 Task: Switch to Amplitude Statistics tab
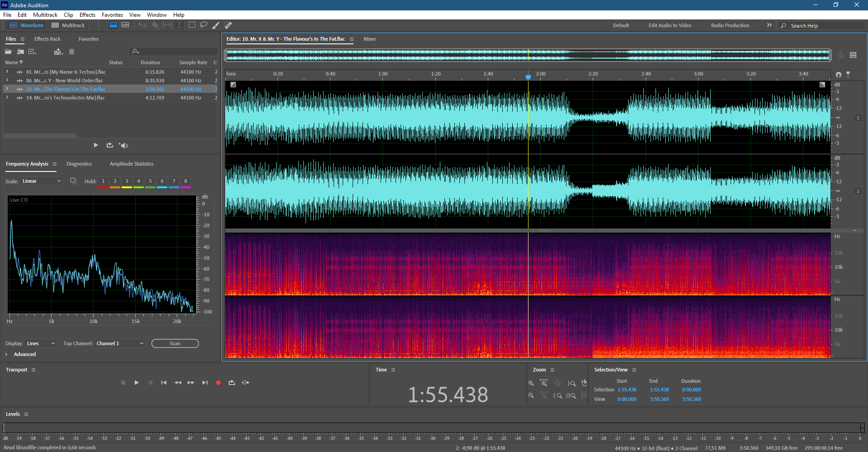pyautogui.click(x=132, y=164)
